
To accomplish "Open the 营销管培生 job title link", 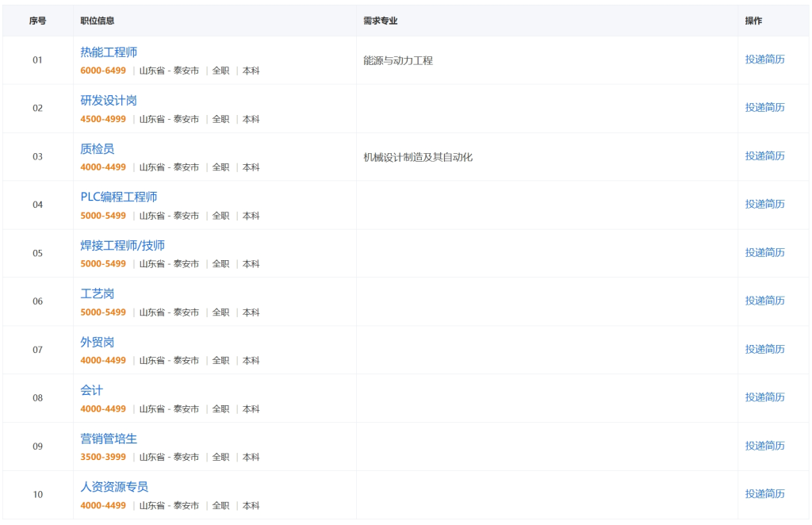I will 109,439.
